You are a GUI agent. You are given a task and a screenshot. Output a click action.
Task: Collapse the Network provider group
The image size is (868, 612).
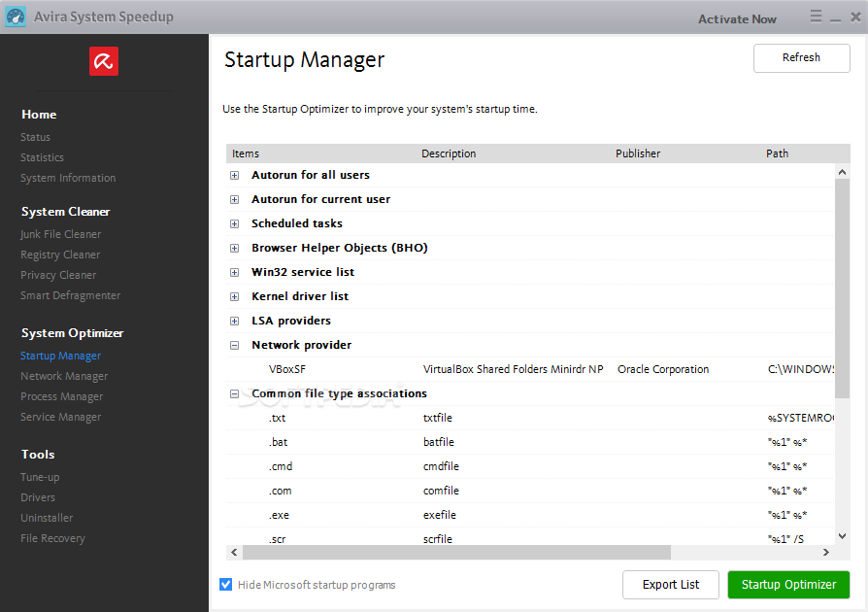coord(235,345)
